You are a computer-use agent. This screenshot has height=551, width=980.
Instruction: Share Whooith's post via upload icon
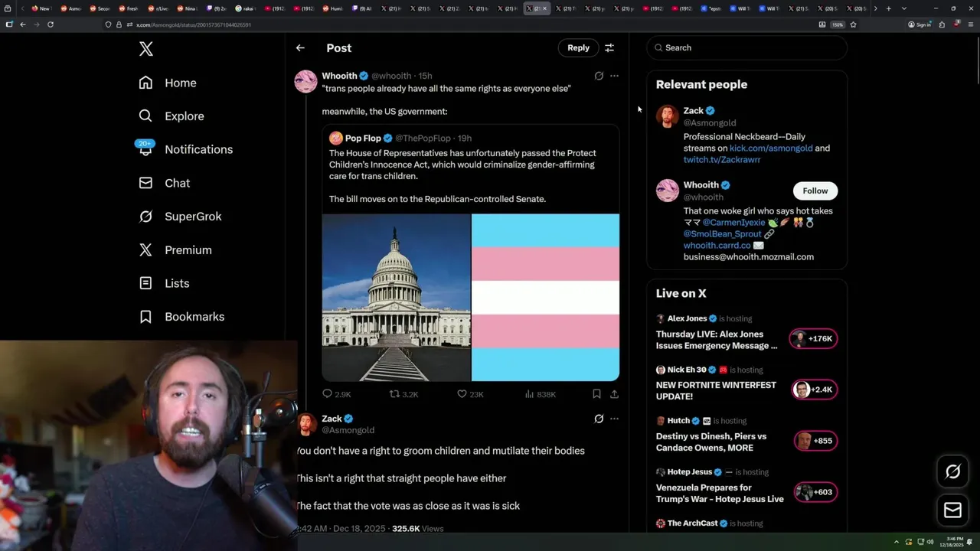(614, 394)
